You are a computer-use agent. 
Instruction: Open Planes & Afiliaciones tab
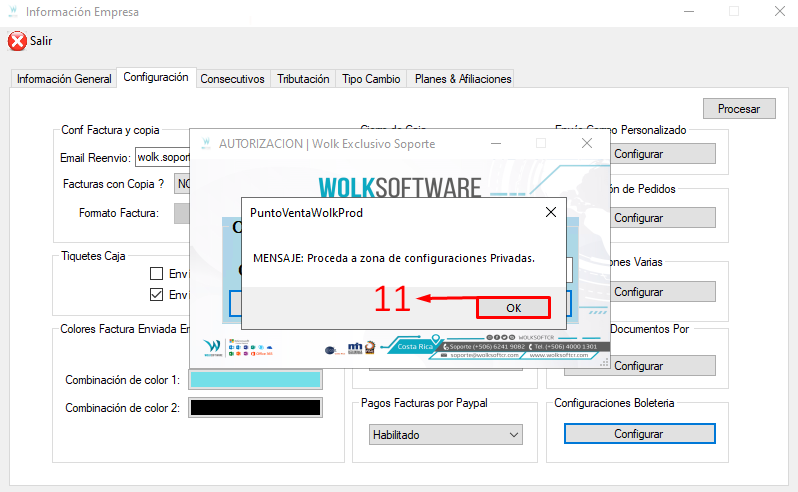point(463,79)
